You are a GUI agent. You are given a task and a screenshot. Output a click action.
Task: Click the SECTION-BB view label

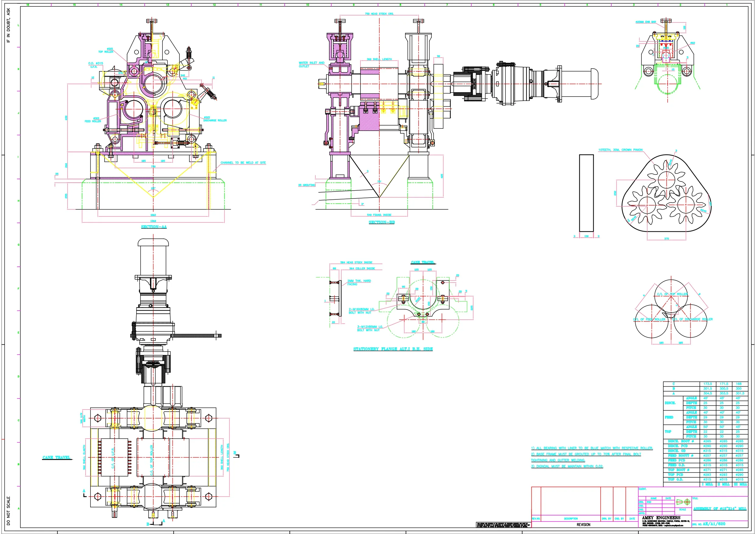pos(382,222)
